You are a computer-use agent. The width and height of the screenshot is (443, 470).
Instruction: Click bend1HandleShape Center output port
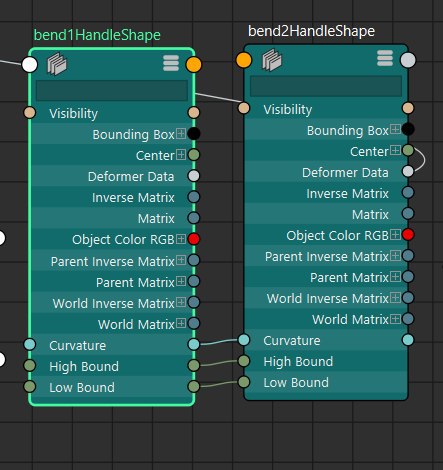click(x=194, y=155)
